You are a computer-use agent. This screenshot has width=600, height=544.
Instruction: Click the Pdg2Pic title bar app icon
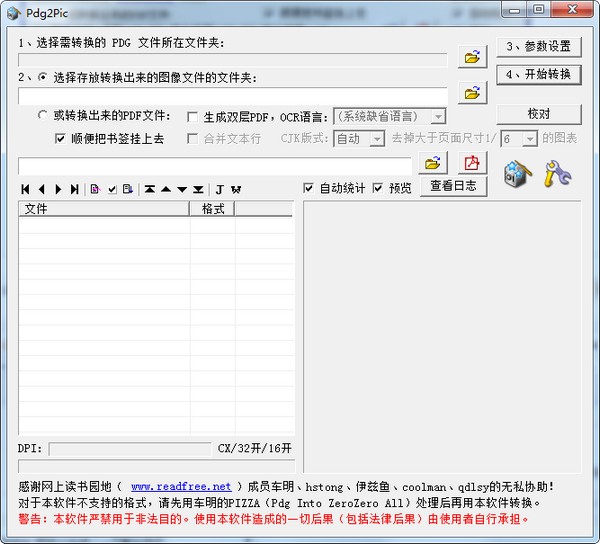pyautogui.click(x=14, y=13)
